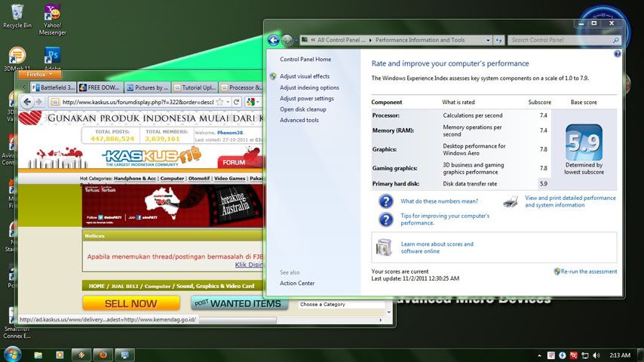Open Action Center link
Viewport: 644px width, 362px height.
[297, 283]
